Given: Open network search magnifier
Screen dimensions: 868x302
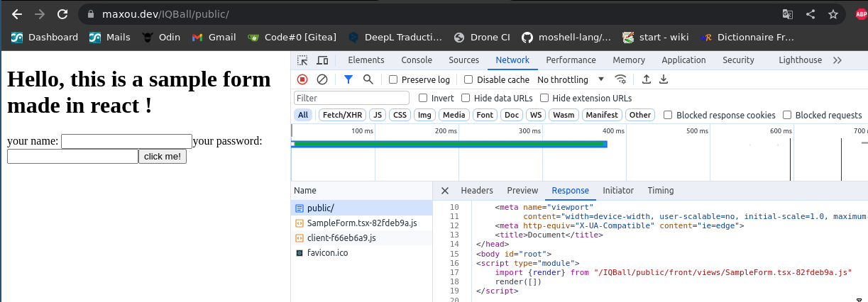Looking at the screenshot, I should click(368, 79).
